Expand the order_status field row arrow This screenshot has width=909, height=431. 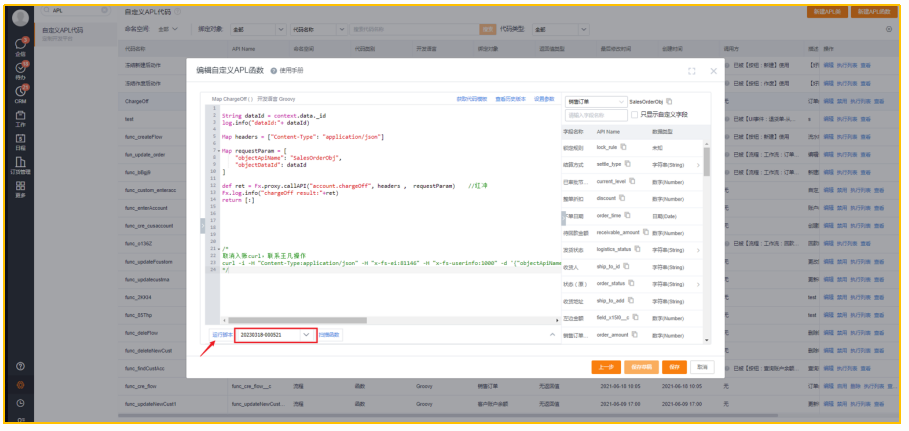698,284
